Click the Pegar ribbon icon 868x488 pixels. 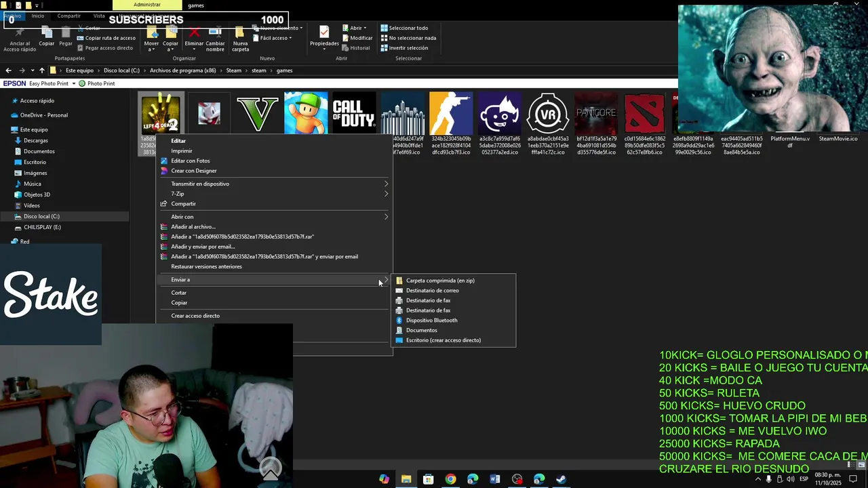tap(66, 32)
